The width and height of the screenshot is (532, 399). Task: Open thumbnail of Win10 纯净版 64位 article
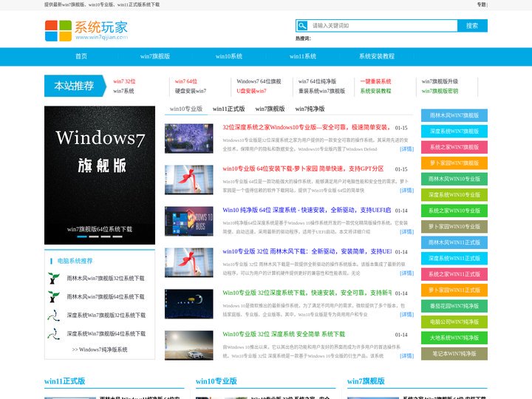(189, 221)
